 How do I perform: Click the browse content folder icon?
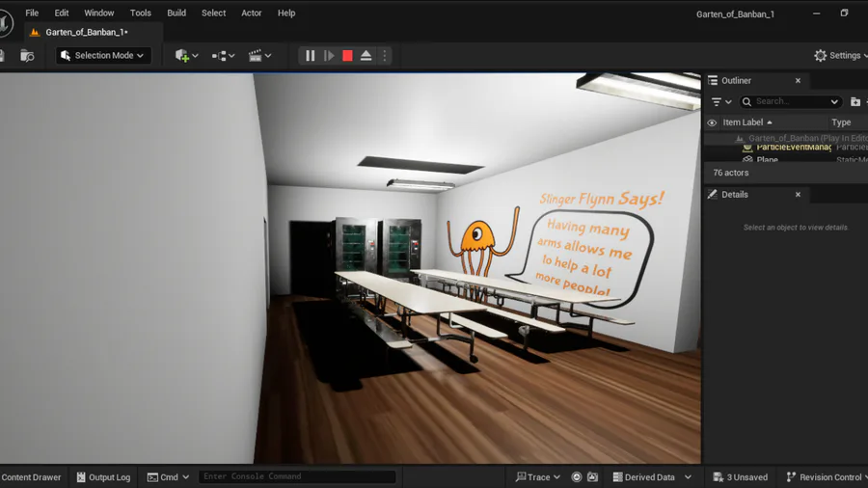point(27,55)
